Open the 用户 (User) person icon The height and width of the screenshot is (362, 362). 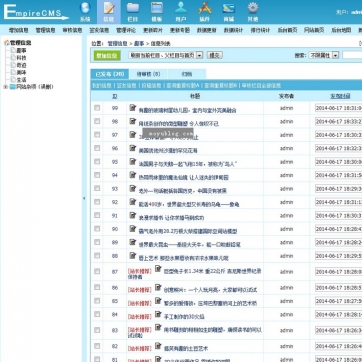[181, 12]
